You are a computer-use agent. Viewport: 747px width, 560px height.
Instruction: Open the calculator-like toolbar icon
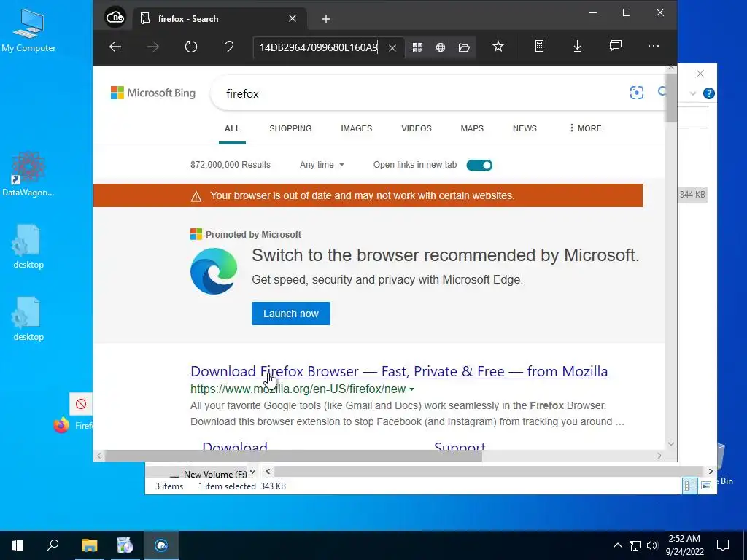coord(539,46)
